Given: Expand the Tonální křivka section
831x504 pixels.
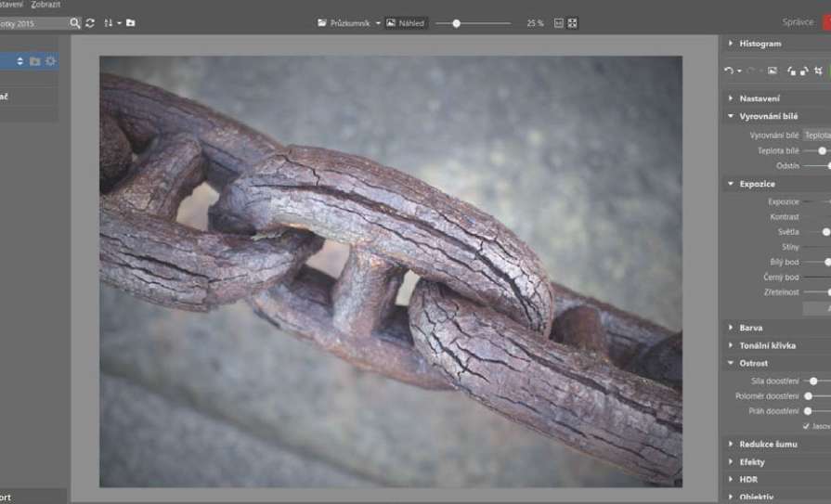Looking at the screenshot, I should [767, 345].
